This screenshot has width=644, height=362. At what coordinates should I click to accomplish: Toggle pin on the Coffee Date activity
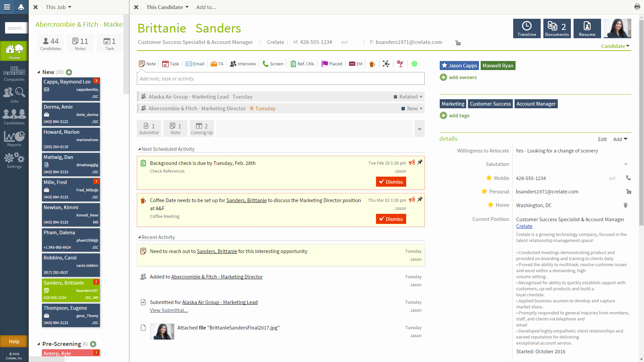tap(420, 199)
